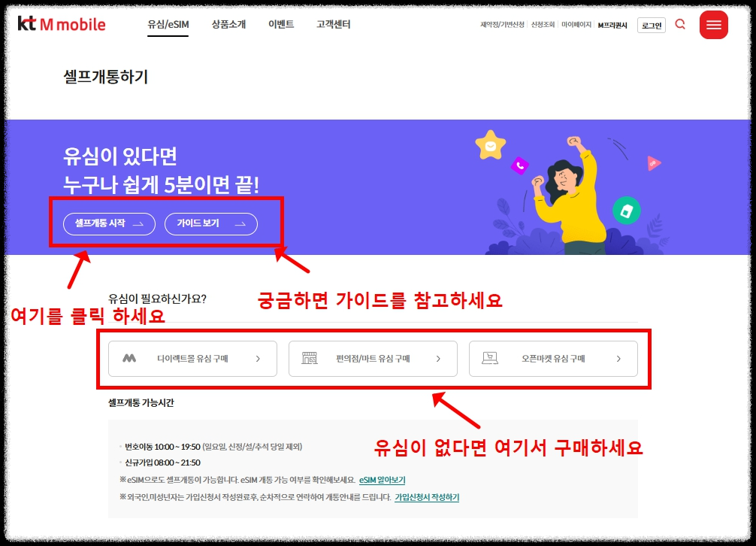Select 편의점/마트 유심 구매 card
Image resolution: width=756 pixels, height=546 pixels.
tap(373, 359)
